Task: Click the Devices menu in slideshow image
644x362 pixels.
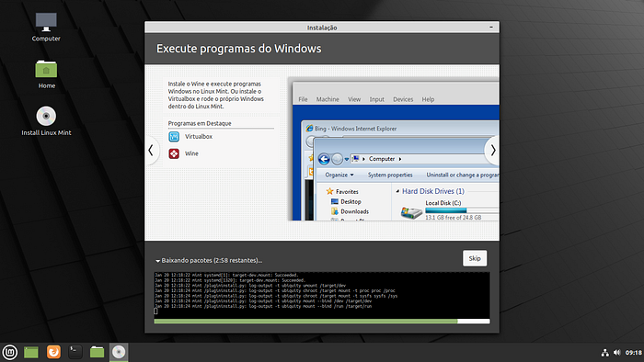Action: pyautogui.click(x=403, y=99)
